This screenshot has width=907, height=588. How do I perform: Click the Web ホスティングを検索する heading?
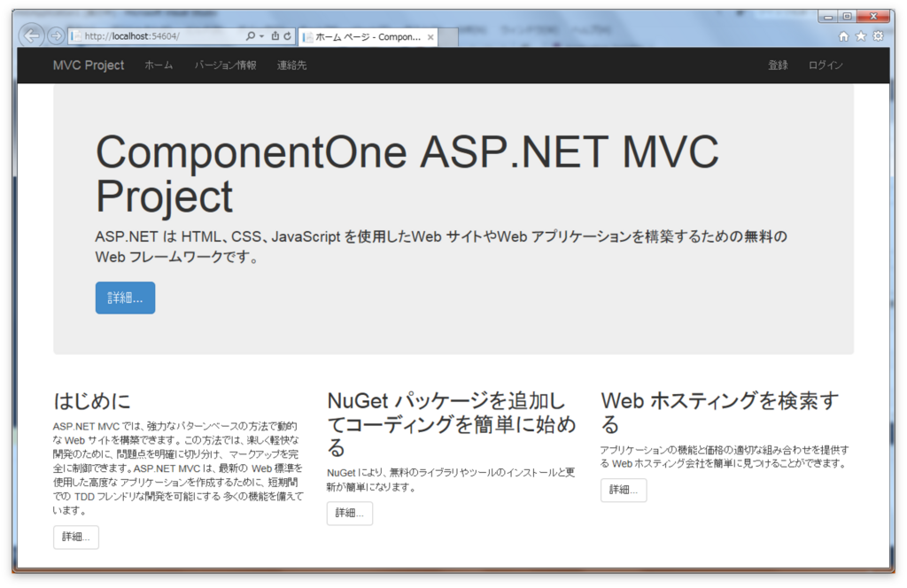point(719,413)
